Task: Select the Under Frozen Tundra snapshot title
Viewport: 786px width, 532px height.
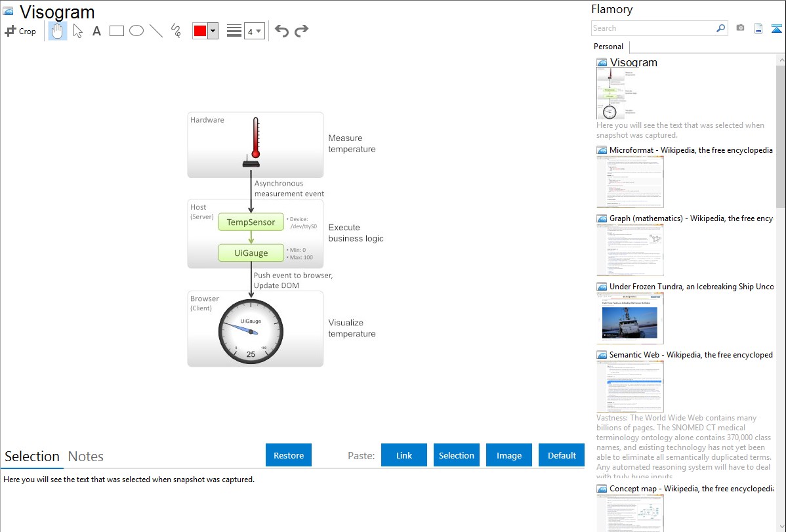Action: coord(692,286)
